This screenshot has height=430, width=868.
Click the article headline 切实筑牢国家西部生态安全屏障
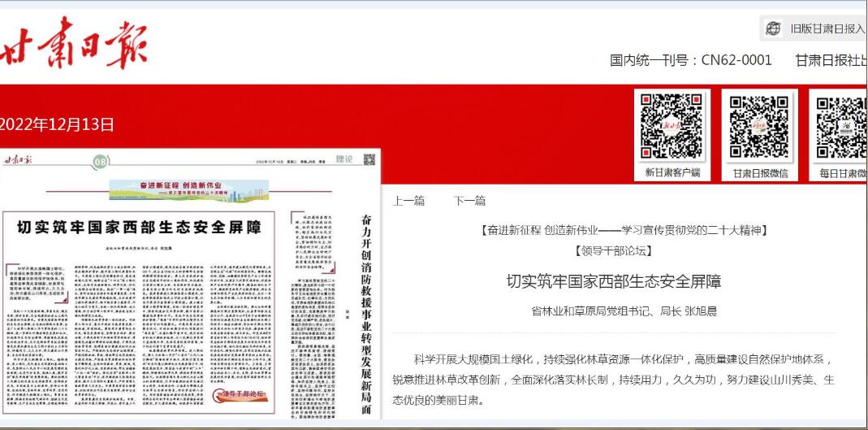[x=614, y=281]
